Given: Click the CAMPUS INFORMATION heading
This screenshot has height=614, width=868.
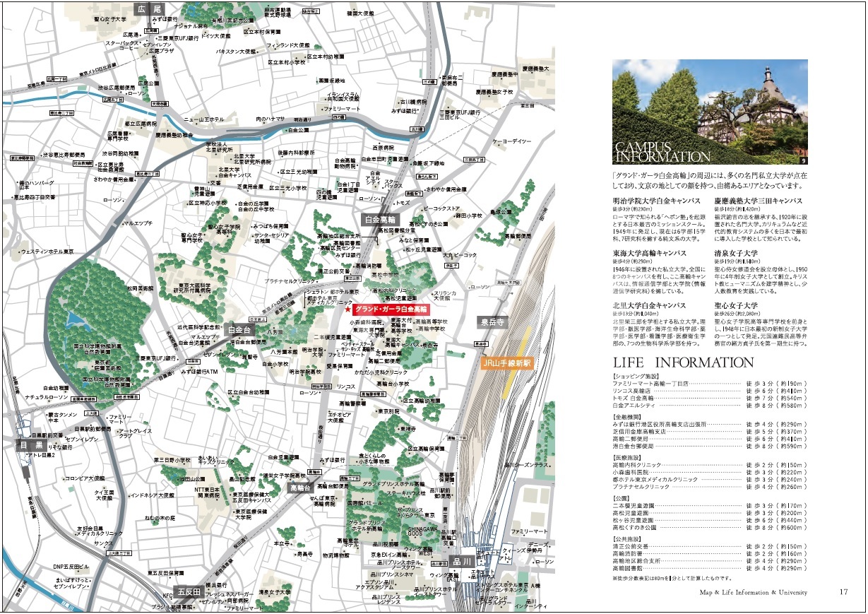Looking at the screenshot, I should pos(662,151).
